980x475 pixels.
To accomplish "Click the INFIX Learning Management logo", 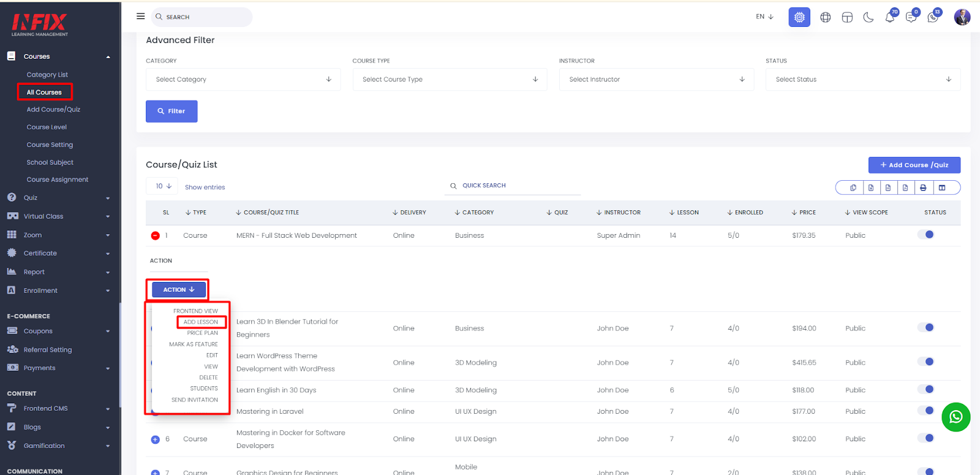I will [x=40, y=25].
